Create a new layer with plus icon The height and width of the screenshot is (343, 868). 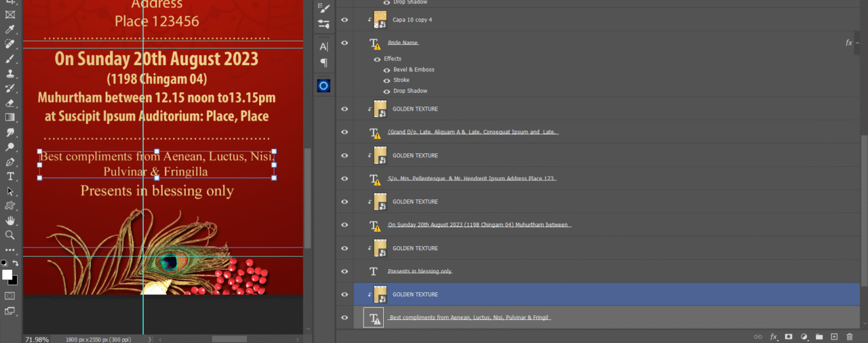(x=834, y=336)
